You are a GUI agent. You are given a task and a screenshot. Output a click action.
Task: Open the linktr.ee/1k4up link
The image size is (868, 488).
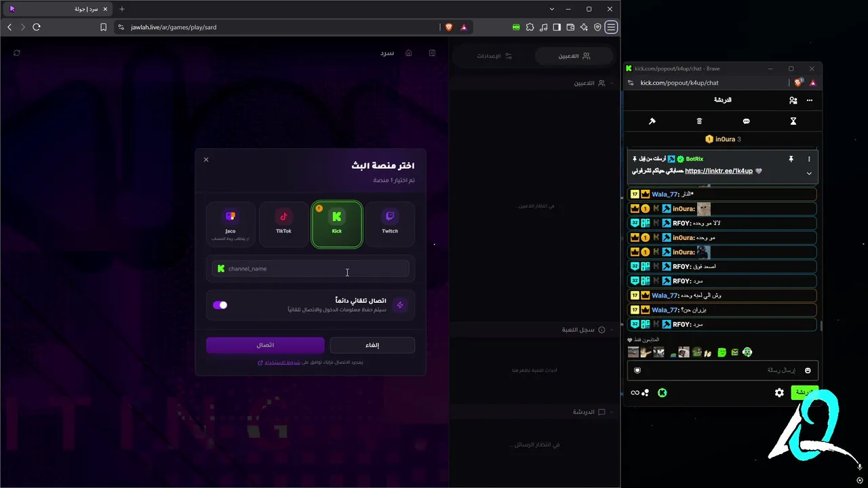tap(719, 171)
